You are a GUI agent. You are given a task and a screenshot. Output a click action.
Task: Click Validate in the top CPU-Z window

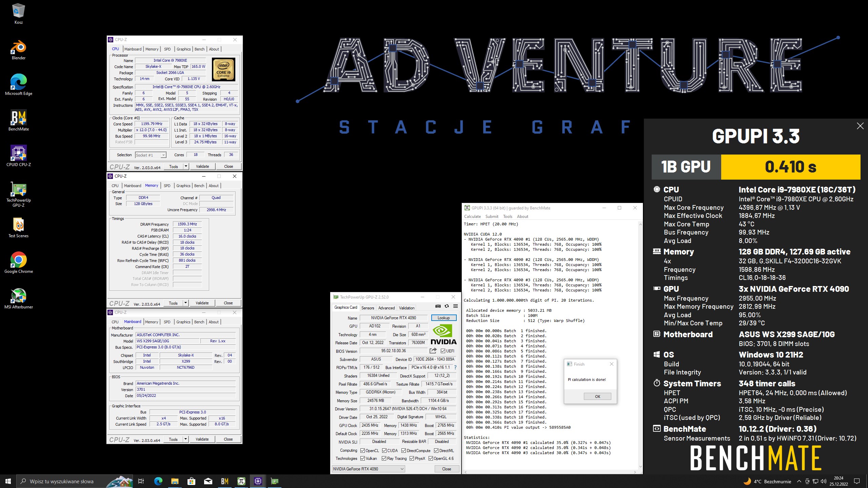tap(202, 166)
